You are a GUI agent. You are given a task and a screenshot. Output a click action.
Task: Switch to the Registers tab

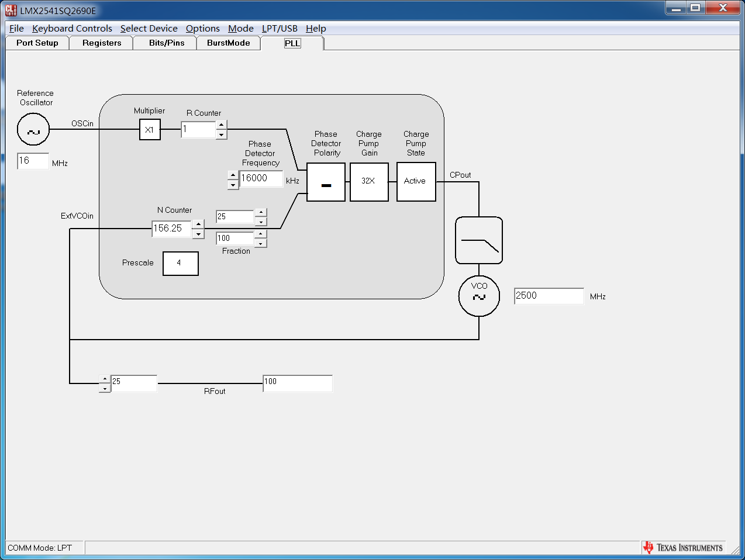pyautogui.click(x=102, y=43)
